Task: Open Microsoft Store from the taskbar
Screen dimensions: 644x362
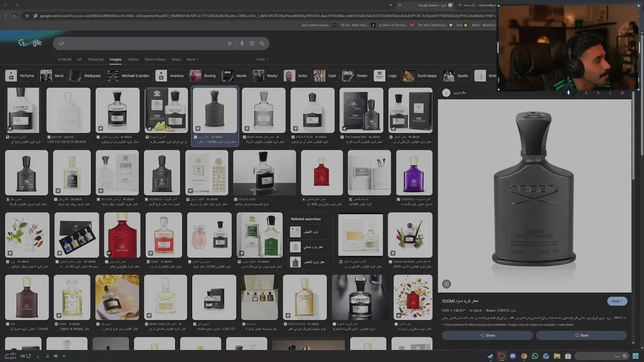Action: (568, 356)
